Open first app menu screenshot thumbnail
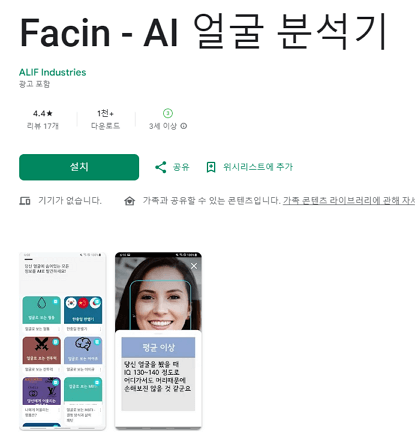415x443 pixels. (63, 341)
